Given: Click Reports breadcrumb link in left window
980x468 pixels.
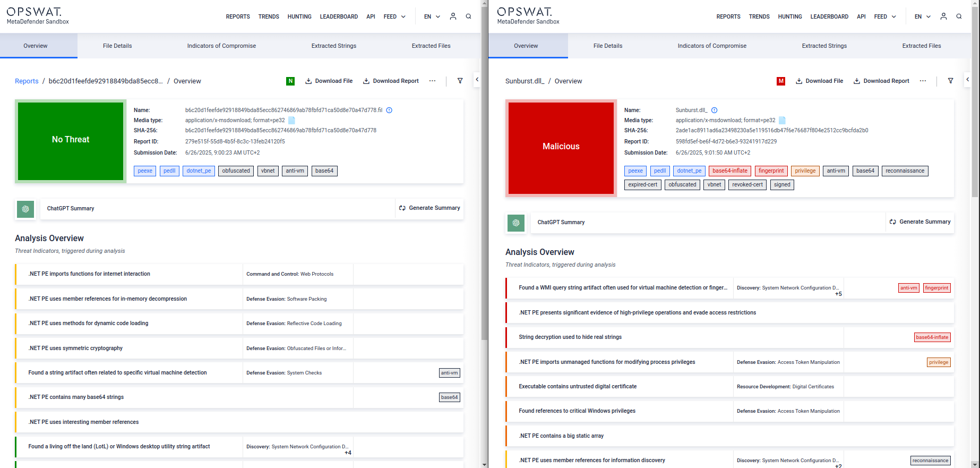Looking at the screenshot, I should click(27, 81).
